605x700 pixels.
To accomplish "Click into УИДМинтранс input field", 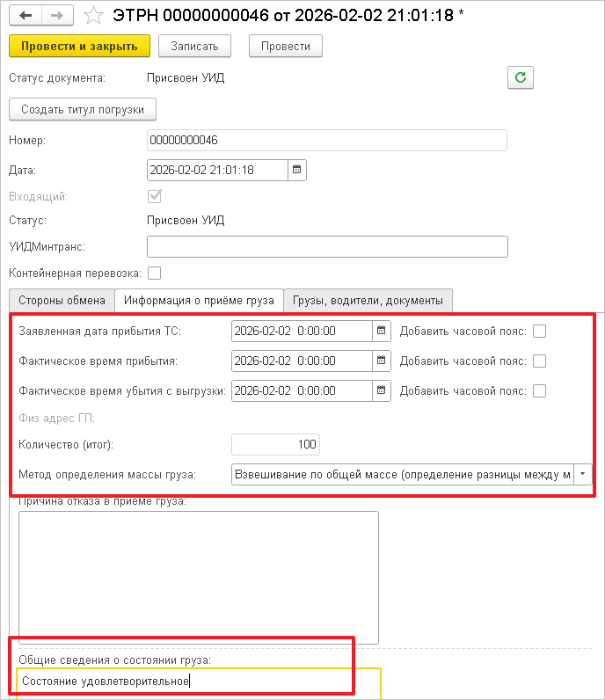I will click(327, 246).
